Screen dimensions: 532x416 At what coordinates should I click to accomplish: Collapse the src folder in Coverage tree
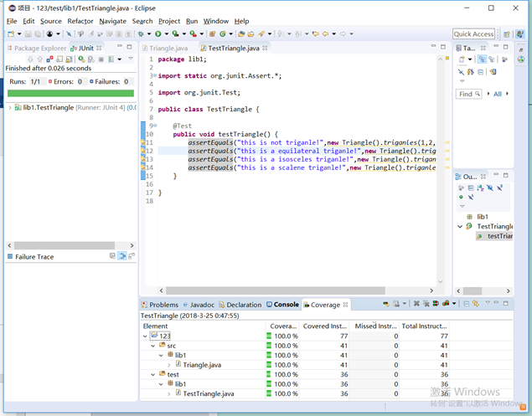click(x=153, y=346)
